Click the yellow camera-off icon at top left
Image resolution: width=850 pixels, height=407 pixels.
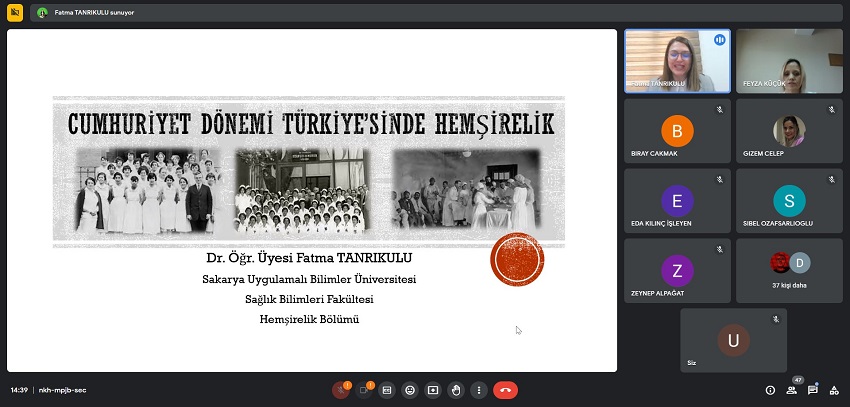point(14,13)
